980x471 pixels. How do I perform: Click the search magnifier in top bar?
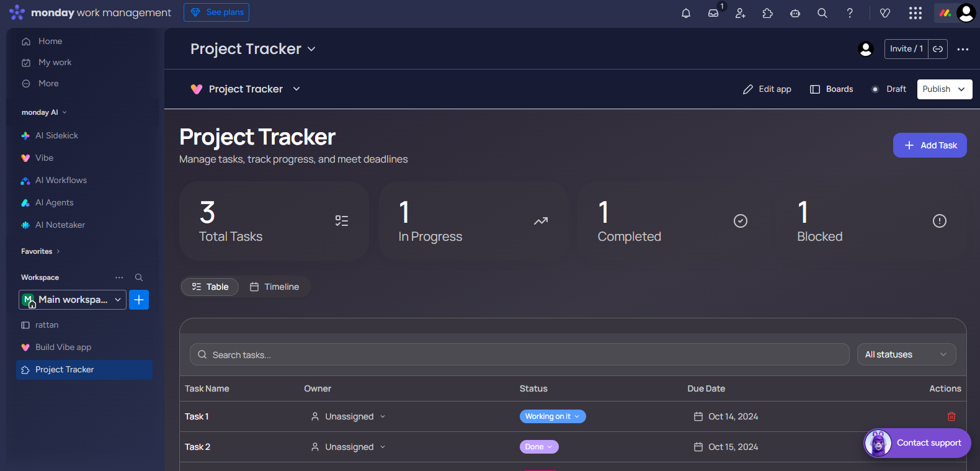(x=822, y=13)
